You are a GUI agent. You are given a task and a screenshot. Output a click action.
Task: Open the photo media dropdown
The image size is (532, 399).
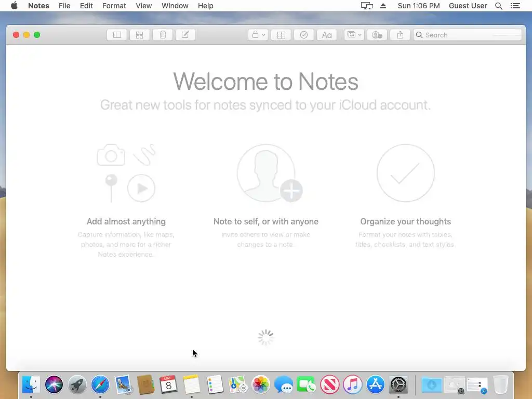tap(354, 35)
